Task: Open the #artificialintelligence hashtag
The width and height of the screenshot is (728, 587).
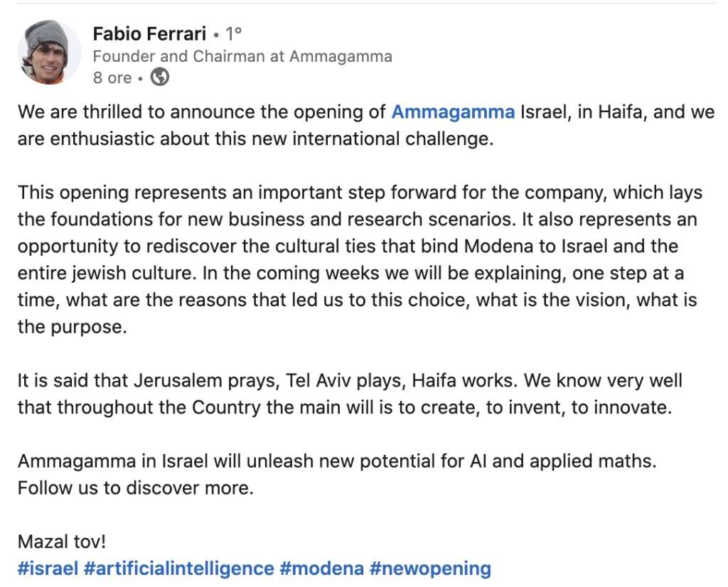Action: [x=178, y=568]
